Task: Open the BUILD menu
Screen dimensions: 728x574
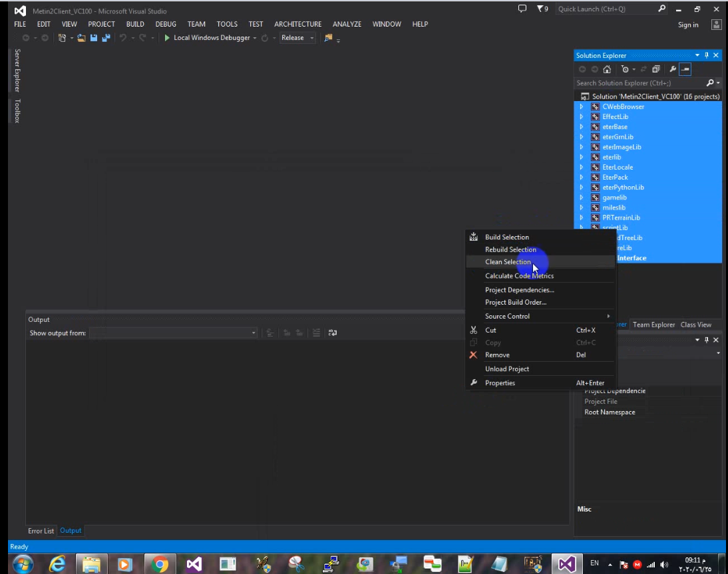Action: [x=135, y=24]
